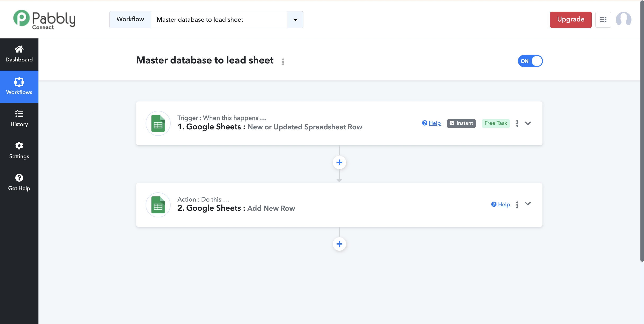Click 'Trigger : When this happens ...' label

222,118
